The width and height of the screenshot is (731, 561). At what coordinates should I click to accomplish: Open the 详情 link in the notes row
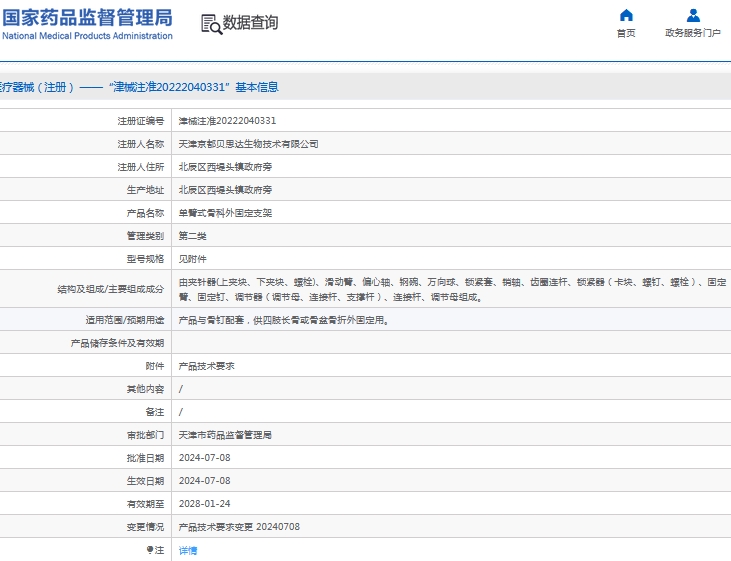[188, 550]
